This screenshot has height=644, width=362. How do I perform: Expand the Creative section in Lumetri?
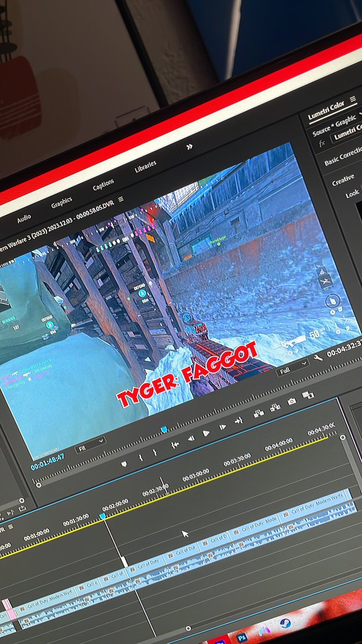(343, 180)
